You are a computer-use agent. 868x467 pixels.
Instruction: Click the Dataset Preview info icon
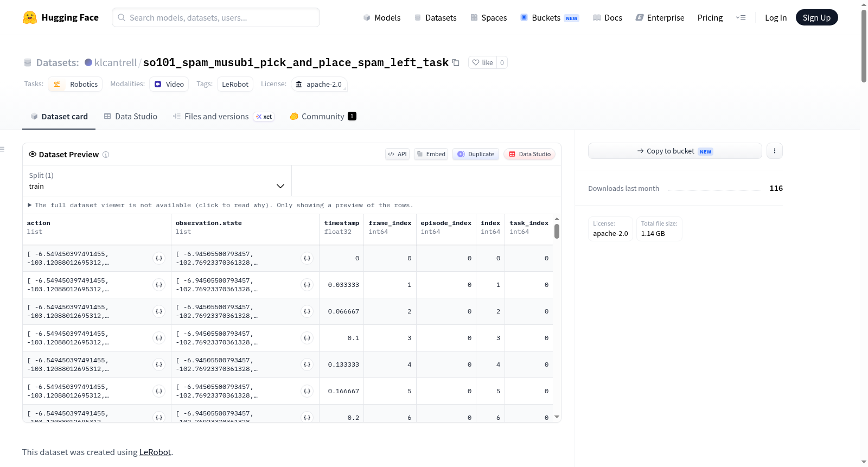click(x=106, y=155)
